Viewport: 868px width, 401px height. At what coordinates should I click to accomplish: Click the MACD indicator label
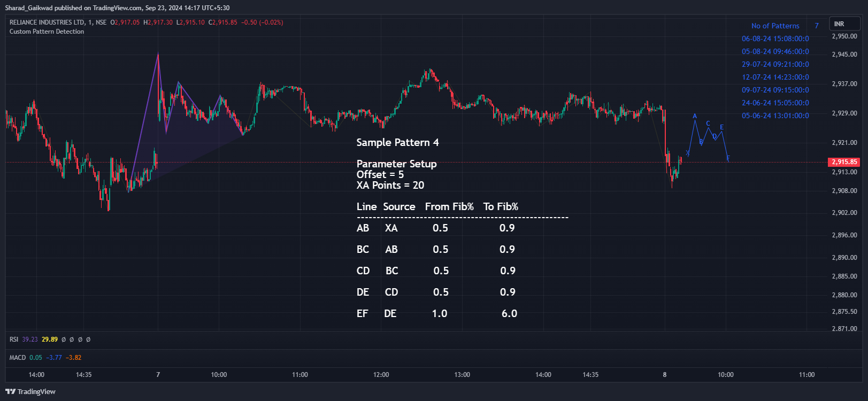point(18,358)
